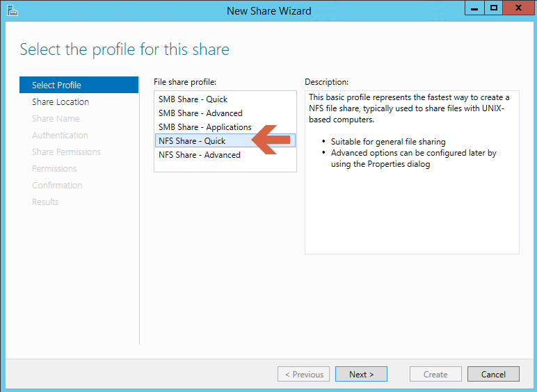Go to the Share Location step
The width and height of the screenshot is (537, 392).
(61, 102)
